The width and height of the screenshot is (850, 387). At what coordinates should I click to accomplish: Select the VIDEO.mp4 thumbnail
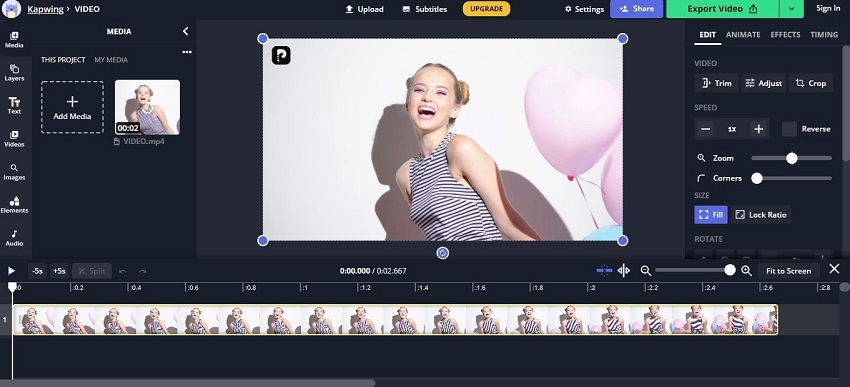tap(147, 107)
